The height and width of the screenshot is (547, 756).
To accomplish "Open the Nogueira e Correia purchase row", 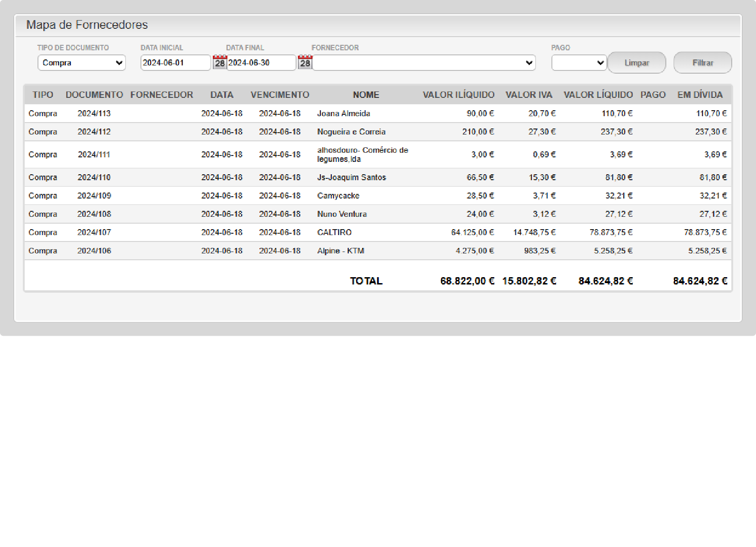I will point(351,132).
